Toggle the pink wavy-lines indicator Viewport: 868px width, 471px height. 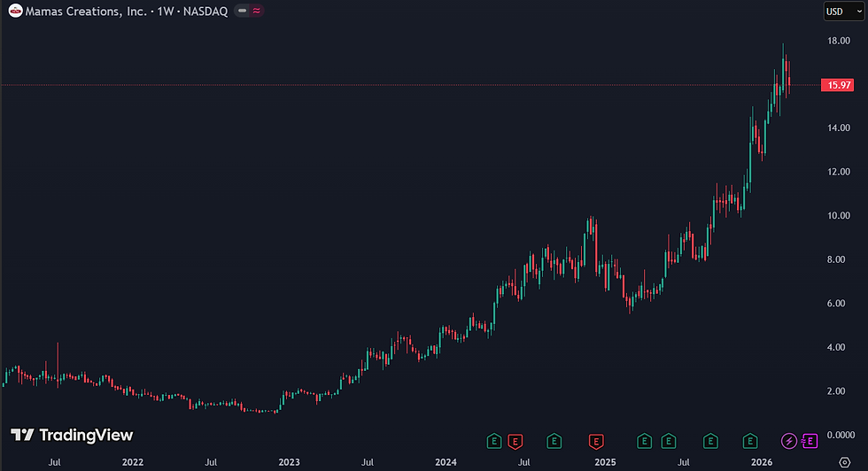(x=256, y=11)
